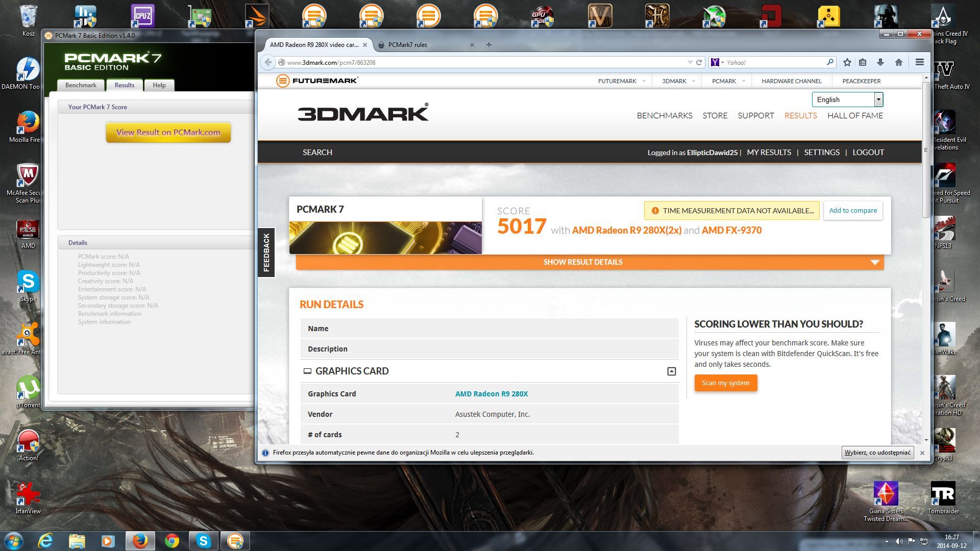Collapse the GRAPHICS CARD section
This screenshot has width=980, height=551.
pyautogui.click(x=671, y=371)
